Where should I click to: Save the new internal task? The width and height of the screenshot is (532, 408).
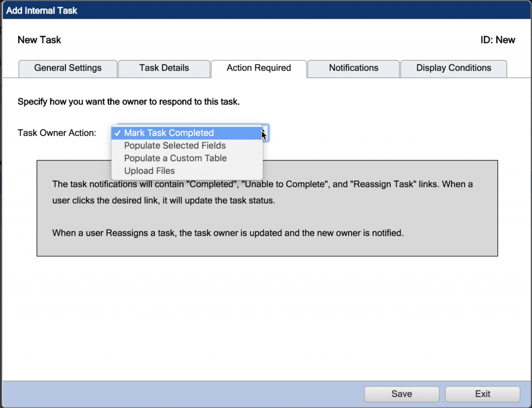401,394
